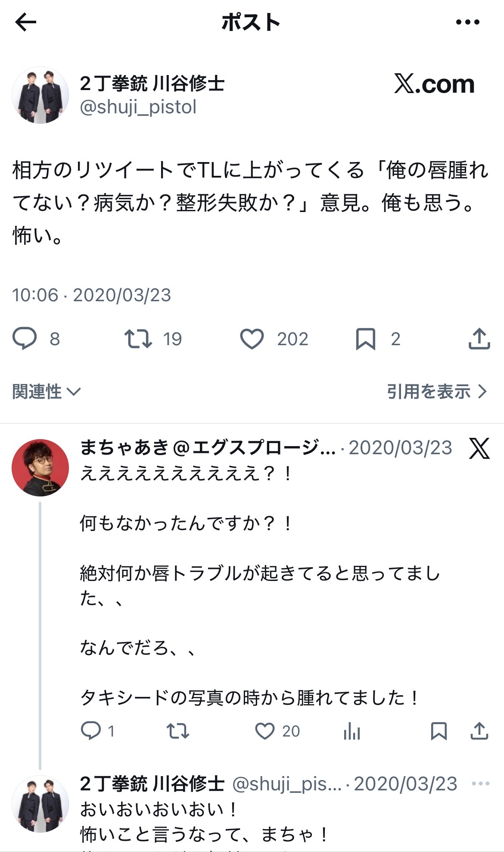
Task: Open the three-dot menu in the header
Action: (x=467, y=22)
